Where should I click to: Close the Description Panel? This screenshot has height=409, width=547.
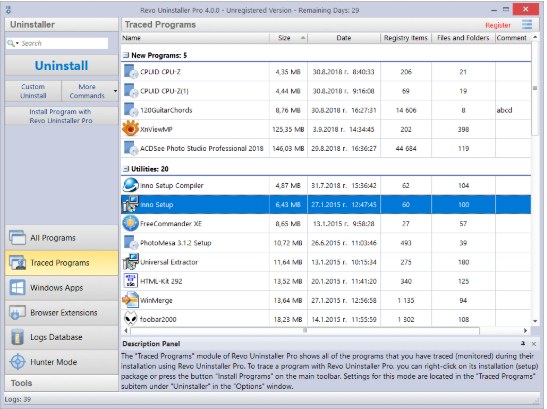[x=534, y=344]
